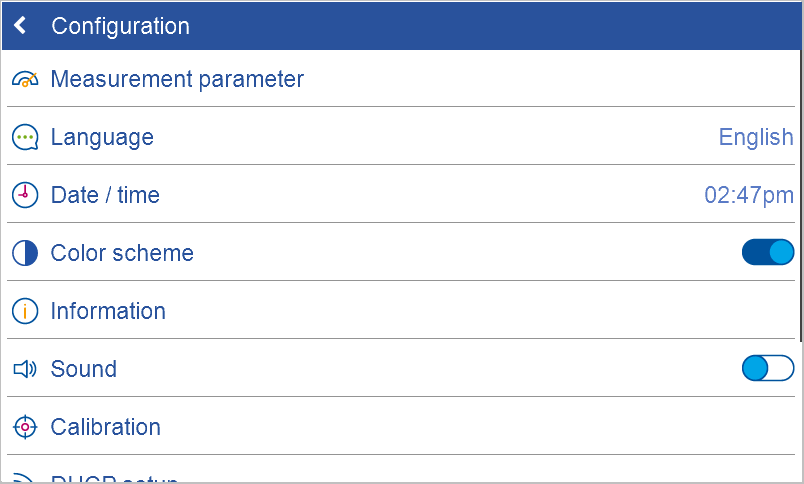The width and height of the screenshot is (804, 484).
Task: Click the clock icon for Date / time
Action: pyautogui.click(x=25, y=195)
